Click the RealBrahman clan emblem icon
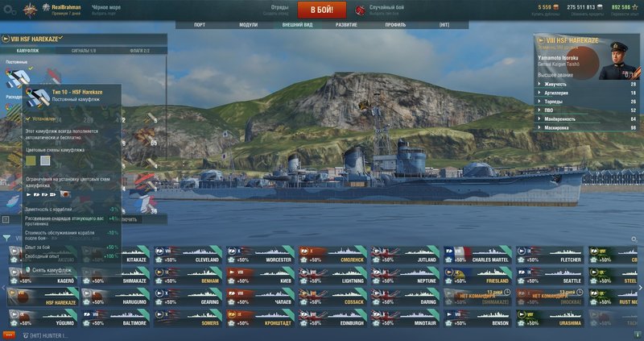 pos(30,10)
